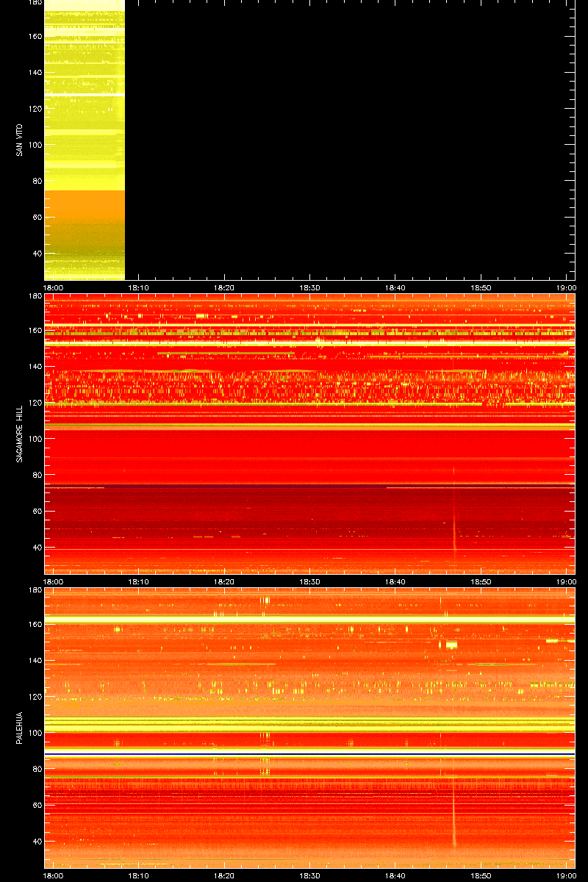Click the 18:30 label under Palehua panel

click(310, 876)
